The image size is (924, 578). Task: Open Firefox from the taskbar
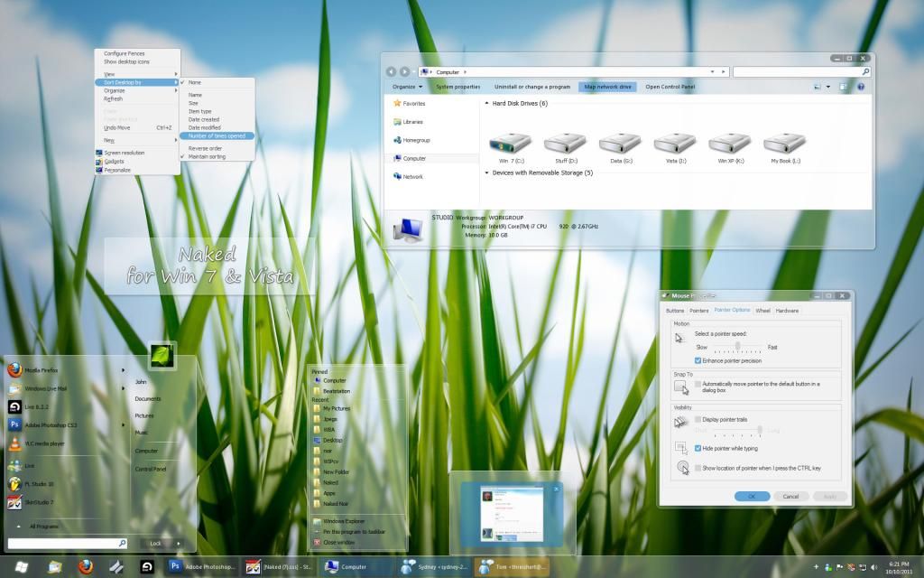coord(86,567)
